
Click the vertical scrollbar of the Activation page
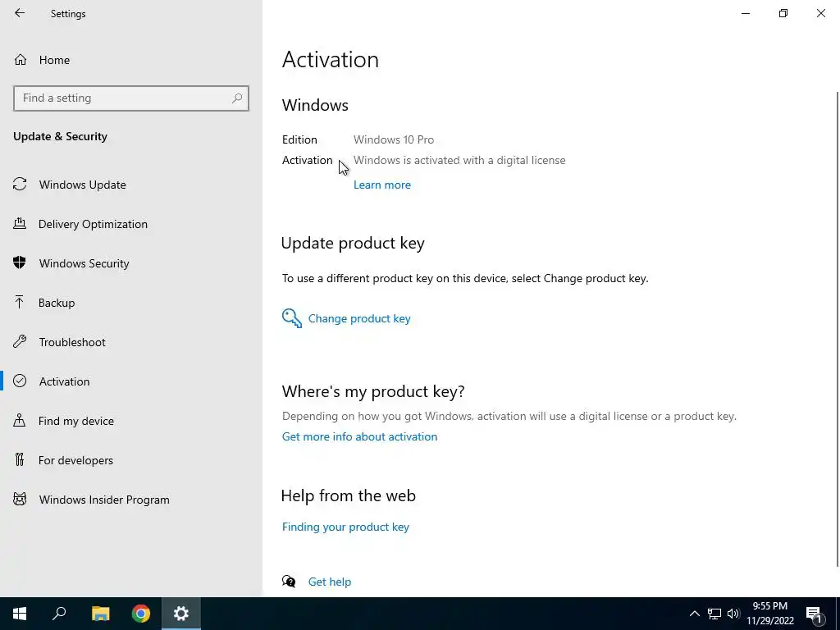[x=837, y=328]
